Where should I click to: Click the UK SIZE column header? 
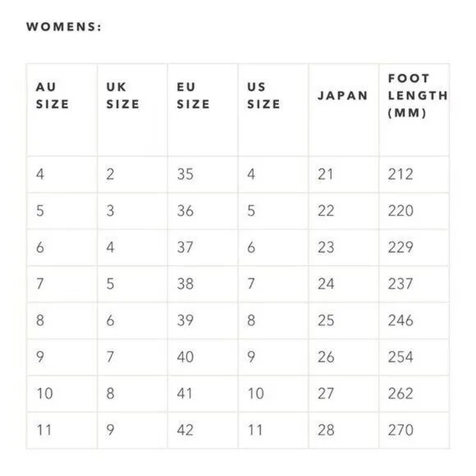(122, 96)
